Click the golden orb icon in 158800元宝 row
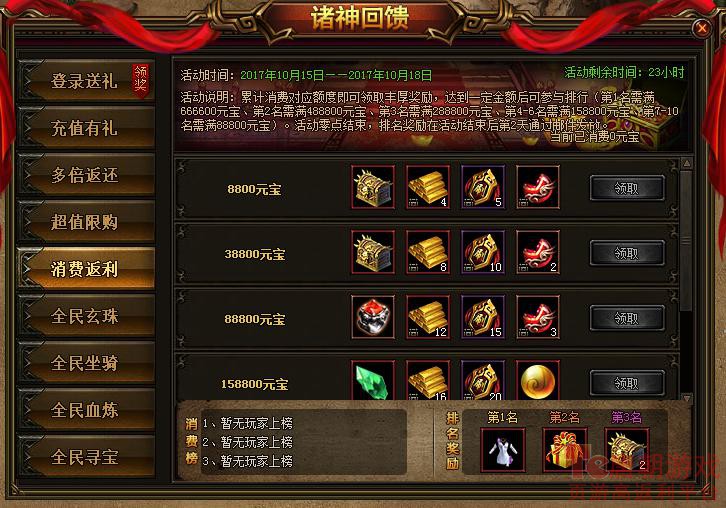 (x=538, y=380)
